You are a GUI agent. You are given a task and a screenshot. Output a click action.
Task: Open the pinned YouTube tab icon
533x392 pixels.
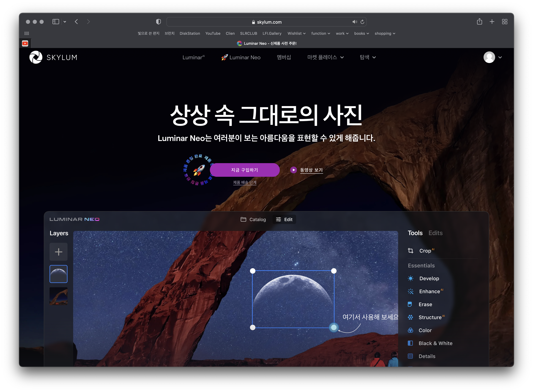point(25,43)
